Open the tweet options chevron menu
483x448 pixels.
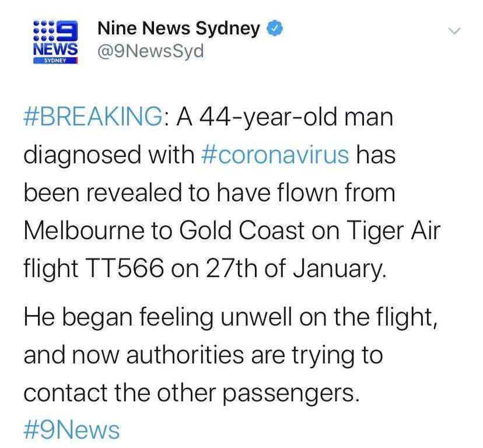tap(454, 31)
